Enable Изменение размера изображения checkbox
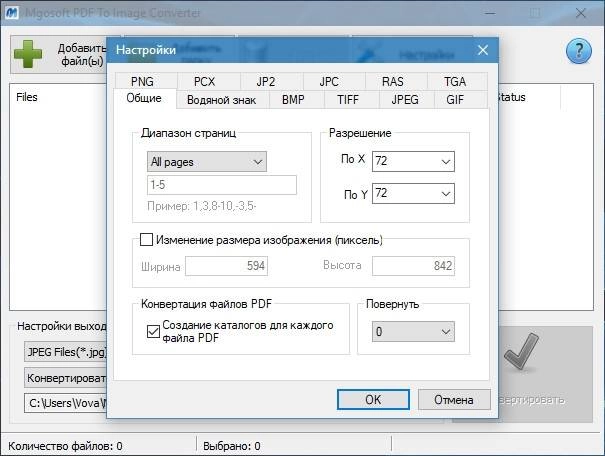Viewport: 605px width, 456px height. coord(146,240)
